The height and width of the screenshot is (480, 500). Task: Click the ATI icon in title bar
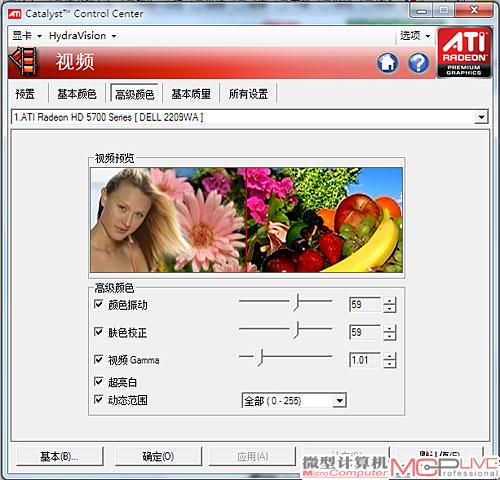click(15, 13)
